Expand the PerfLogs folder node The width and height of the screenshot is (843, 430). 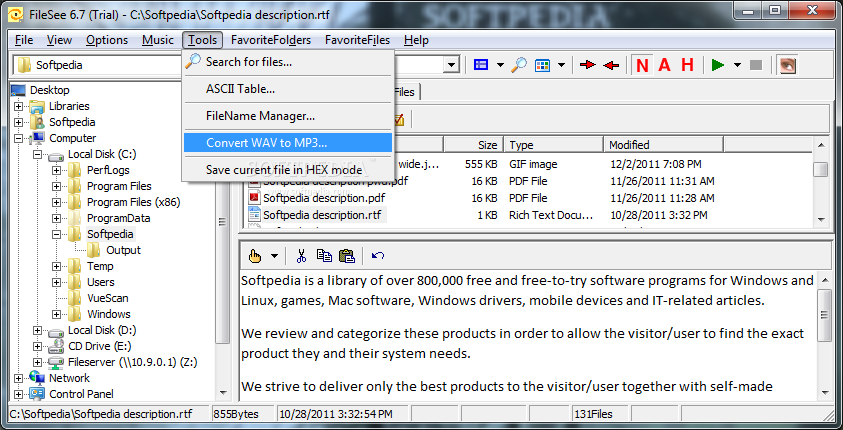coord(56,170)
